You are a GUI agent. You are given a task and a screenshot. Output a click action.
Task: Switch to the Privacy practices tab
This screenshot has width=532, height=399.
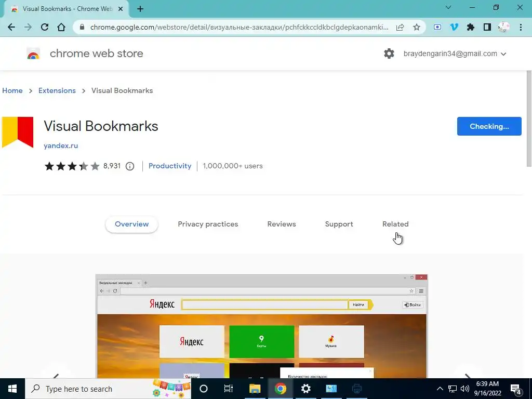click(x=208, y=224)
